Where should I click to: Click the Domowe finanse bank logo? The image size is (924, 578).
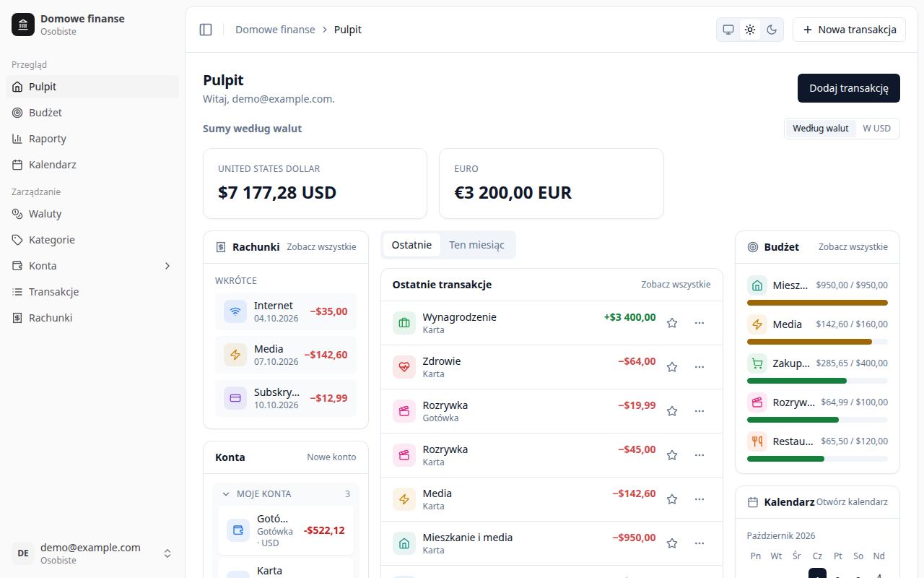[23, 25]
